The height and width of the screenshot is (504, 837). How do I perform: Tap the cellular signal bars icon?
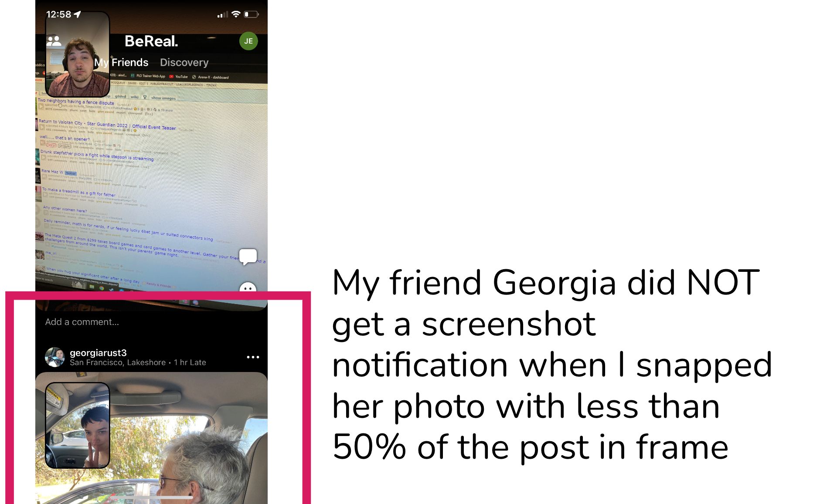(222, 15)
